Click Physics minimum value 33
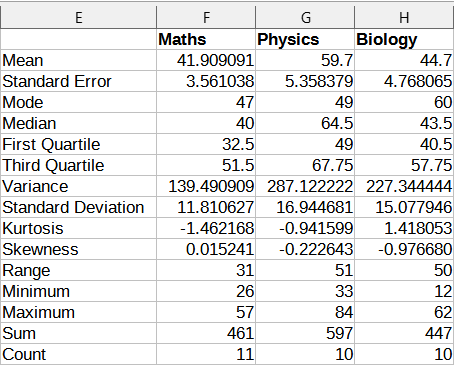454x365 pixels. pos(305,291)
